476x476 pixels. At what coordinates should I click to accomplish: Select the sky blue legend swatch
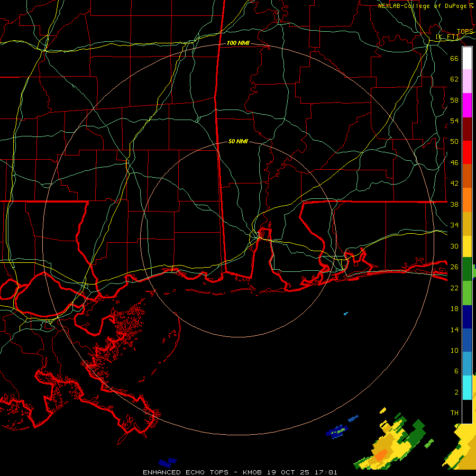coord(467,364)
